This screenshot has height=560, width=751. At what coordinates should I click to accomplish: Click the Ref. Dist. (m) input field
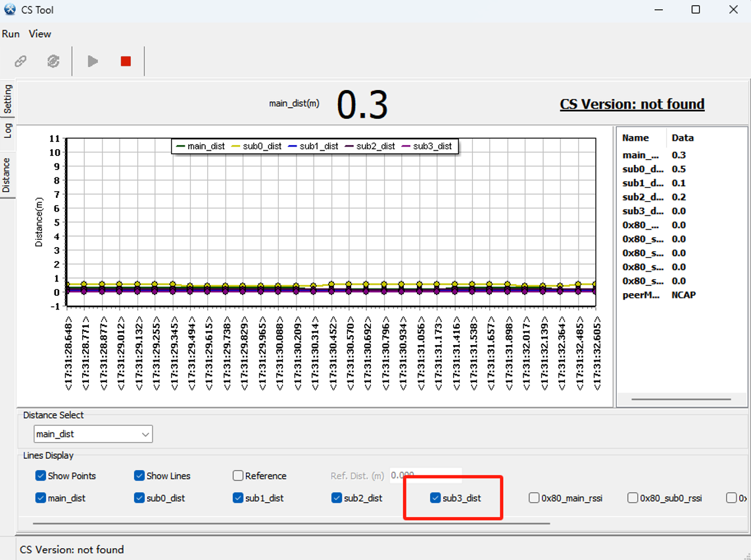[425, 475]
